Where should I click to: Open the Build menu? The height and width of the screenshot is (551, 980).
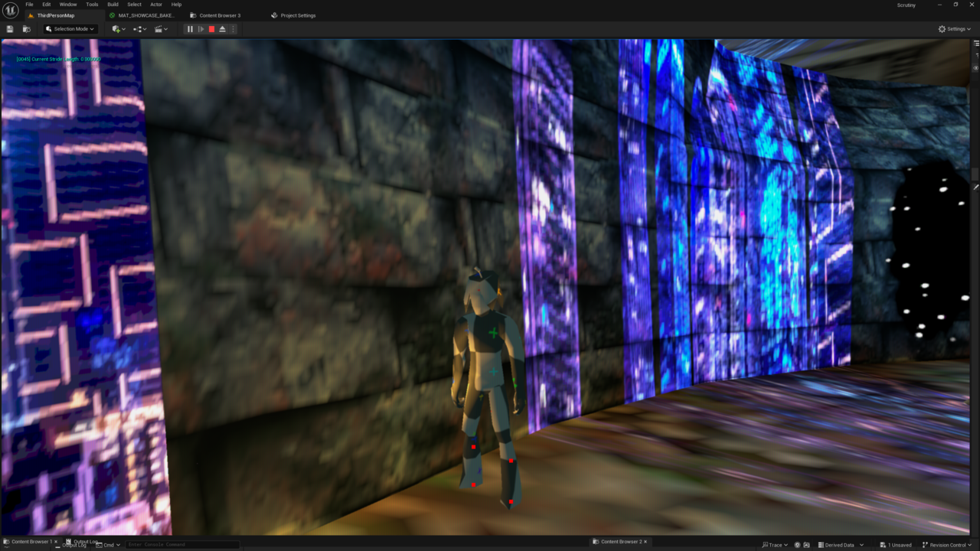[113, 5]
